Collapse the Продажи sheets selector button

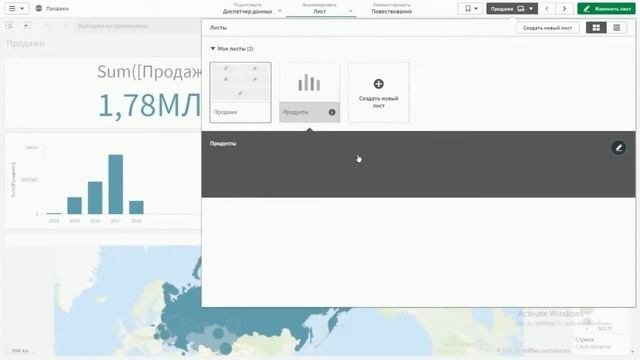click(x=512, y=9)
